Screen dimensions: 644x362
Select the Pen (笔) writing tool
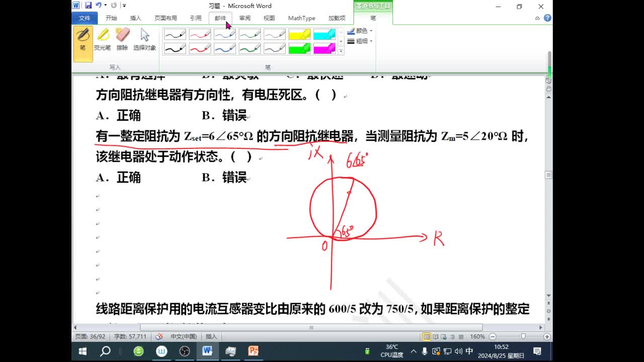pyautogui.click(x=83, y=44)
